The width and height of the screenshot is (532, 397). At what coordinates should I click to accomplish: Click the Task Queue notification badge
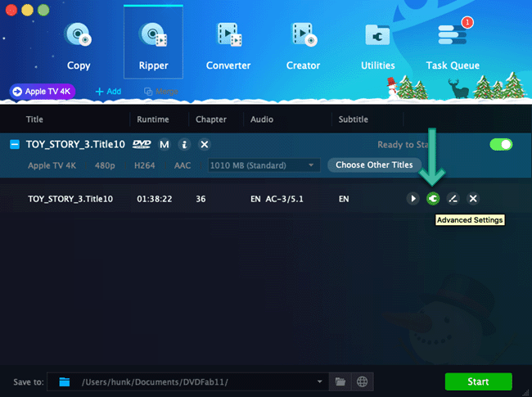click(467, 22)
